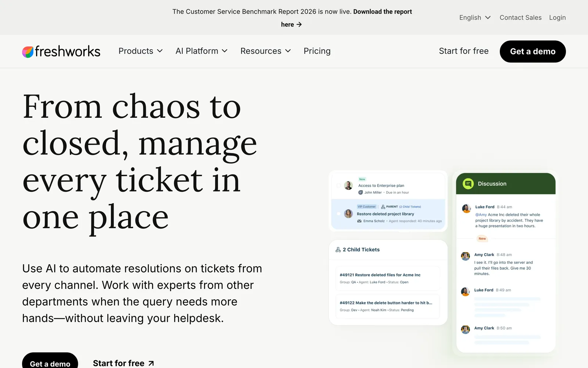
Task: Click the Freshworks logo
Action: click(61, 52)
